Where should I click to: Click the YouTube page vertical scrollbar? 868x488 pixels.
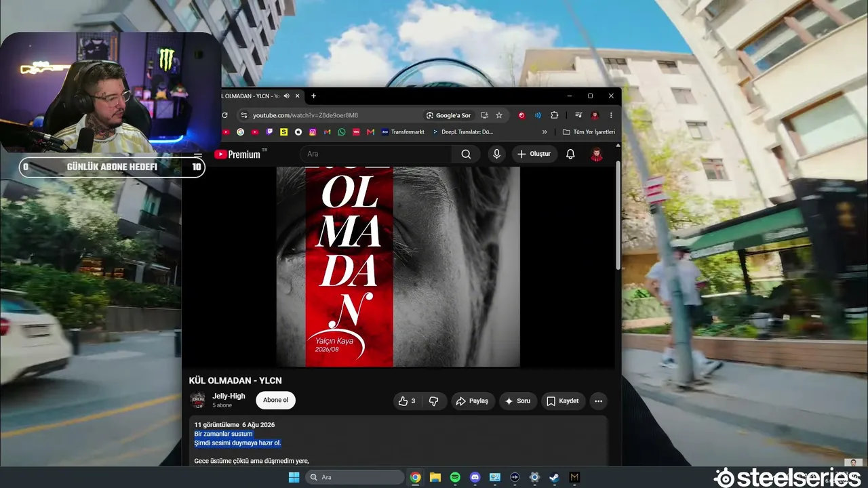(618, 216)
